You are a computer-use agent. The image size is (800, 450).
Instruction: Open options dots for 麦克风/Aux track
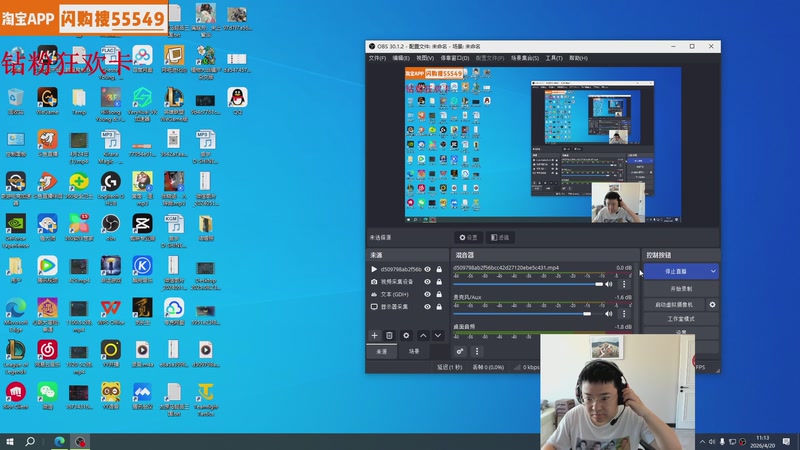[x=623, y=314]
